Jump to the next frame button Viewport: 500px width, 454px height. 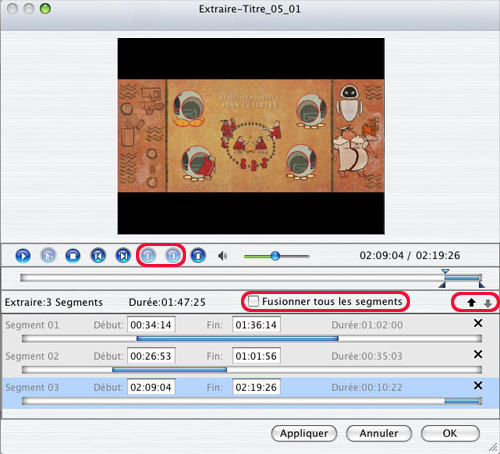pos(123,256)
